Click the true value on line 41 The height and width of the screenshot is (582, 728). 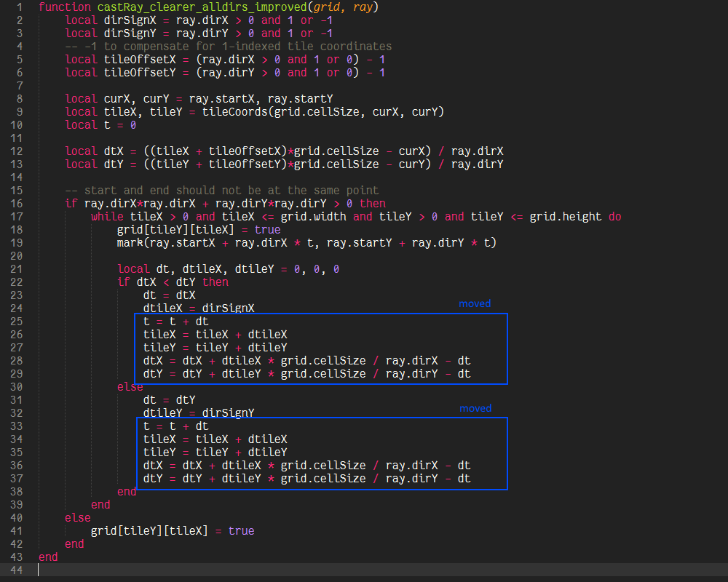tap(241, 531)
